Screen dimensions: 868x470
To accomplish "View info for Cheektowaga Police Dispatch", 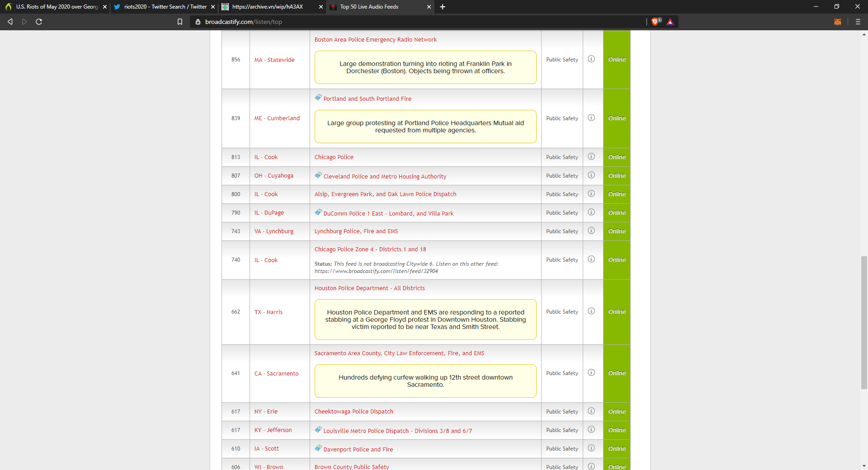I will [591, 411].
